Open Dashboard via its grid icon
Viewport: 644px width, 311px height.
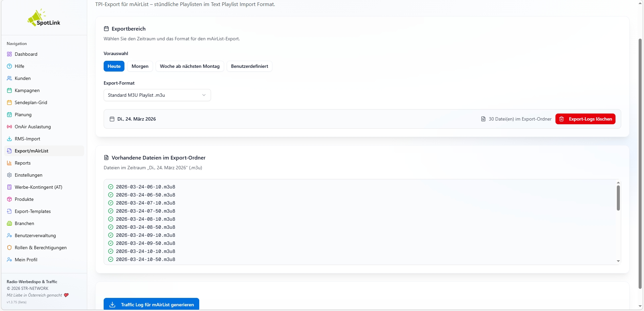click(9, 54)
